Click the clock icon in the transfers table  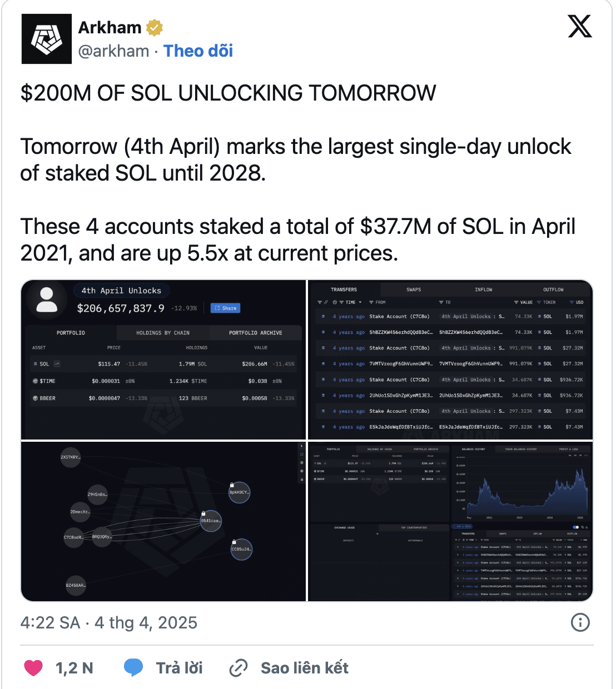pyautogui.click(x=334, y=302)
